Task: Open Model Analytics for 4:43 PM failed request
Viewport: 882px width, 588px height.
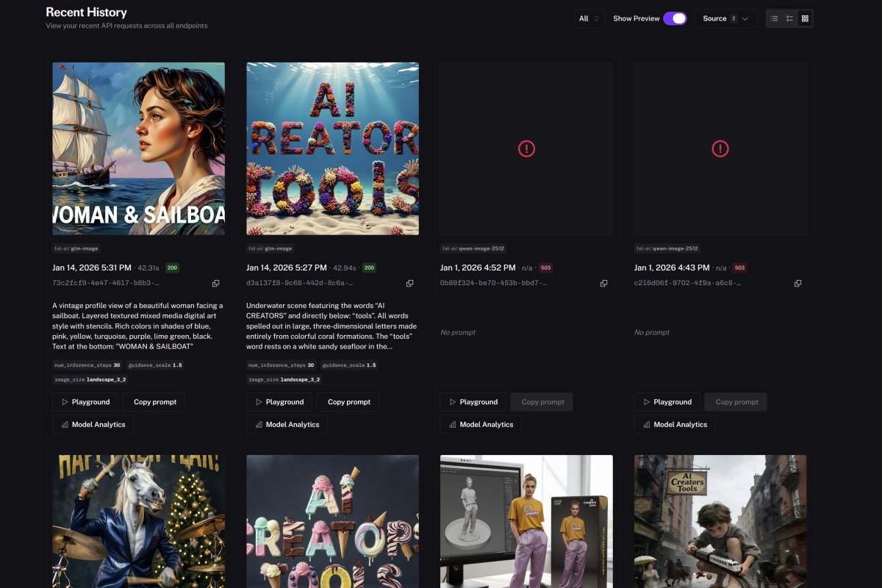Action: pyautogui.click(x=674, y=424)
